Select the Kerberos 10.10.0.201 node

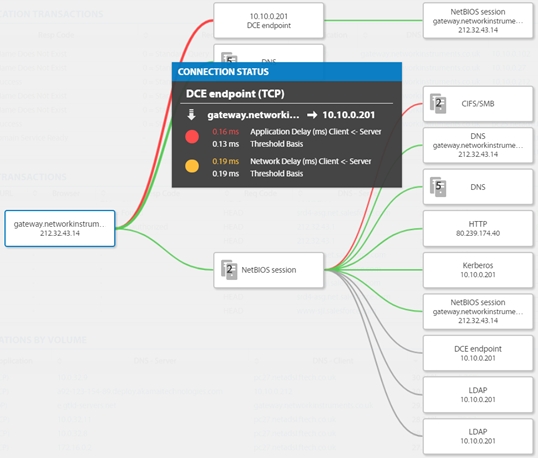pyautogui.click(x=478, y=270)
